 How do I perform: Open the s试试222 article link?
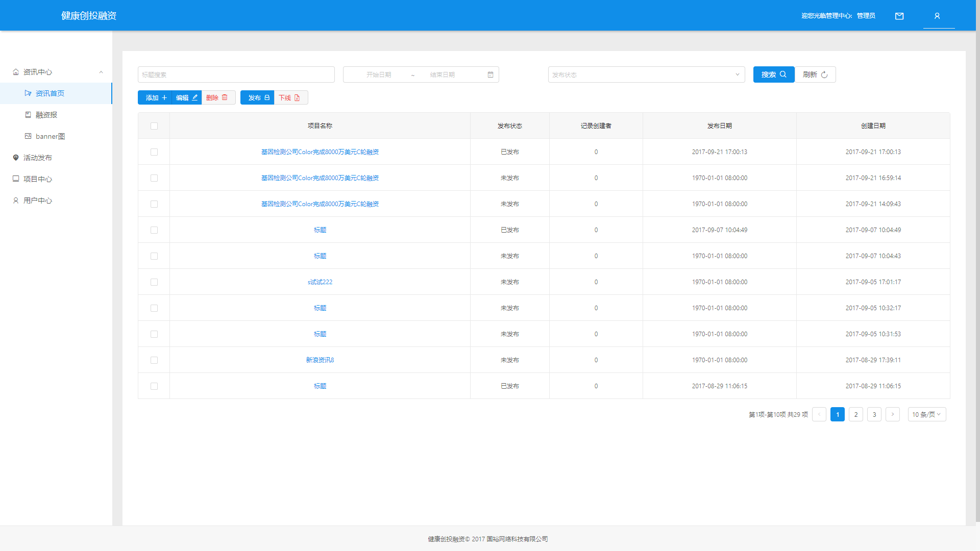[320, 282]
